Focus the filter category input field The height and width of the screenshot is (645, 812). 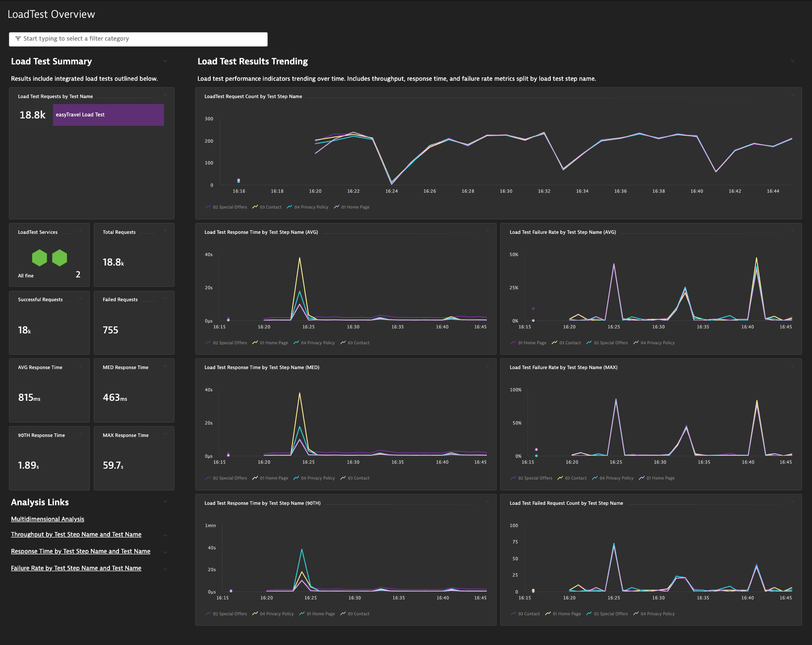tap(138, 39)
